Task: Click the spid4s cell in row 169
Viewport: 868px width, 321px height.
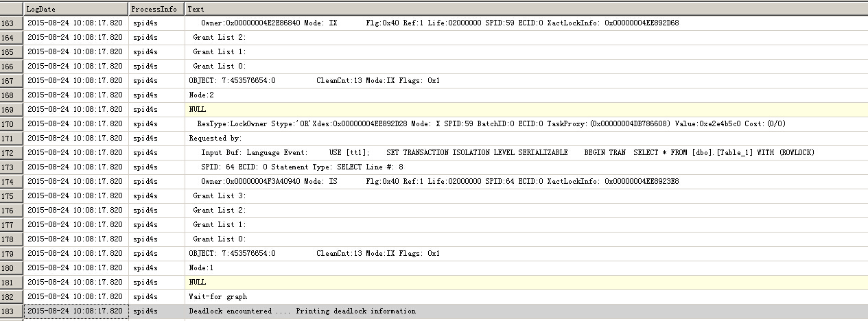Action: pos(156,109)
